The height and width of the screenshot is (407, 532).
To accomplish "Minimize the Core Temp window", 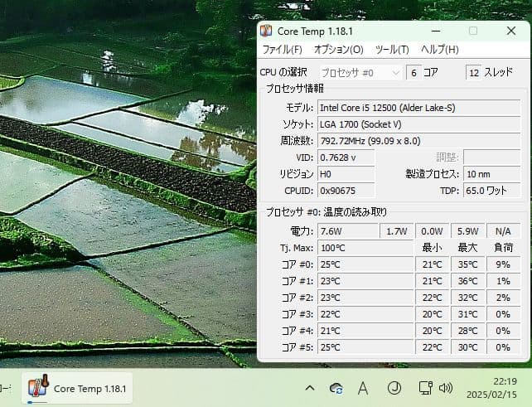I will pos(436,31).
